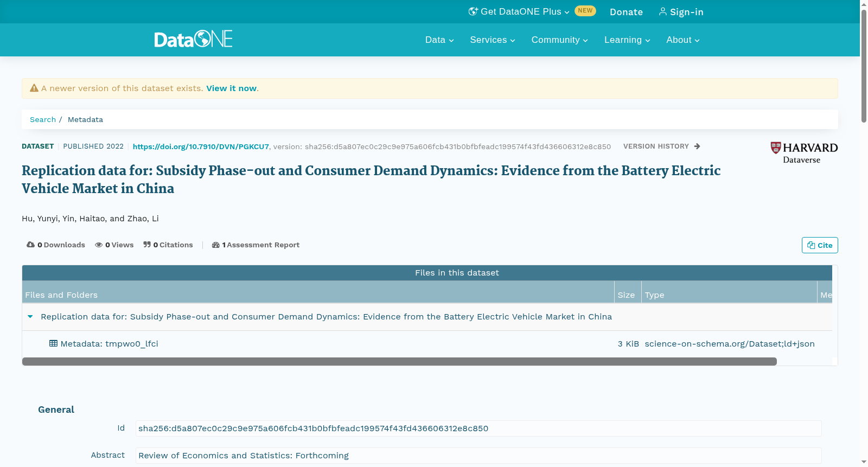
Task: Open the Get DataONE Plus dropdown
Action: click(x=519, y=12)
